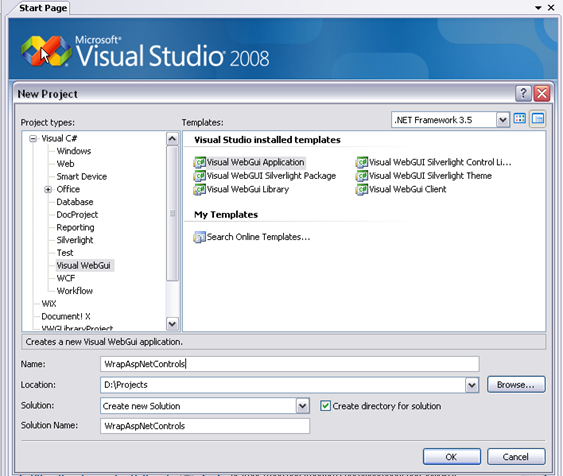Select Visual WebGUI Silverlight Control Library icon
This screenshot has width=563, height=476.
pyautogui.click(x=362, y=163)
